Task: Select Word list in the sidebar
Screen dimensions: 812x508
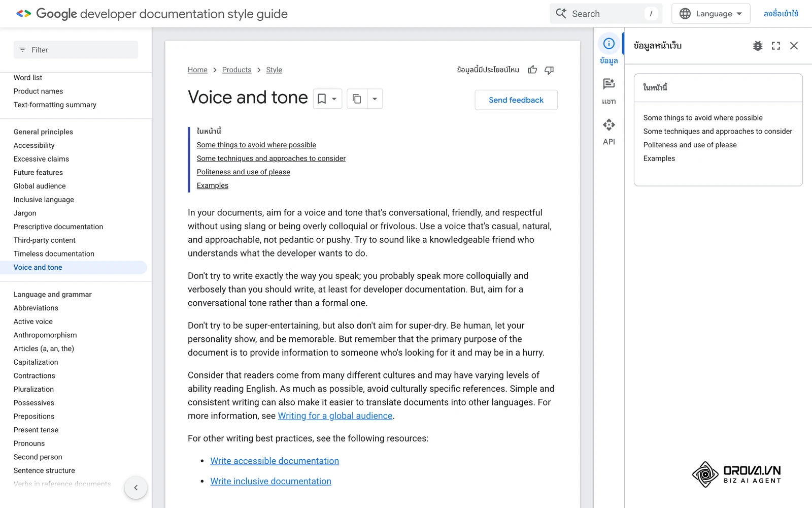Action: (28, 78)
